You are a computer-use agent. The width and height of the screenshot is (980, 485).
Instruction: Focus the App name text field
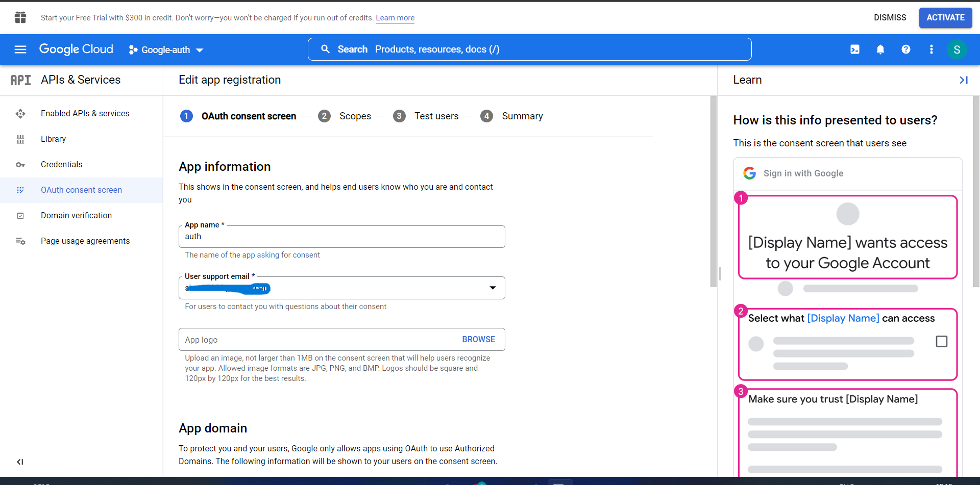click(x=341, y=237)
